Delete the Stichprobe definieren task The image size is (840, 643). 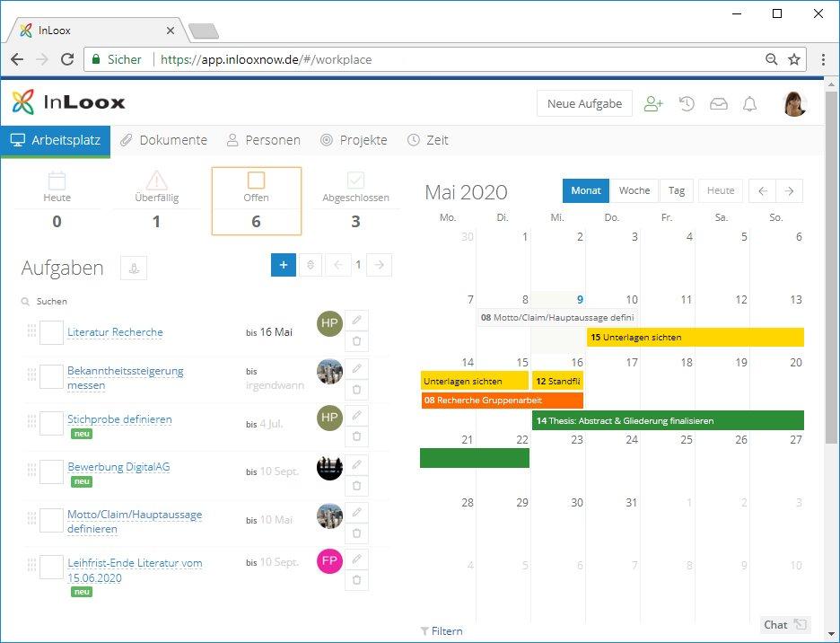coord(357,436)
